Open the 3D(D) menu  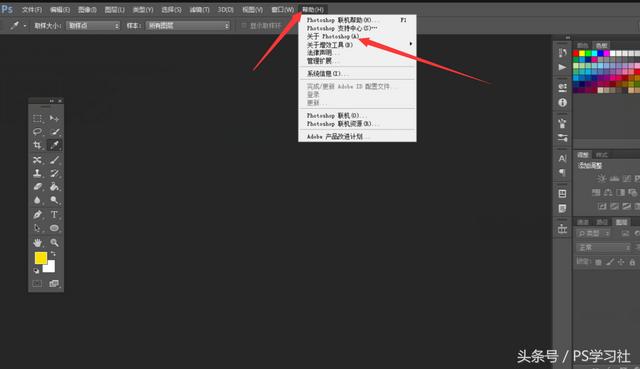[x=225, y=9]
